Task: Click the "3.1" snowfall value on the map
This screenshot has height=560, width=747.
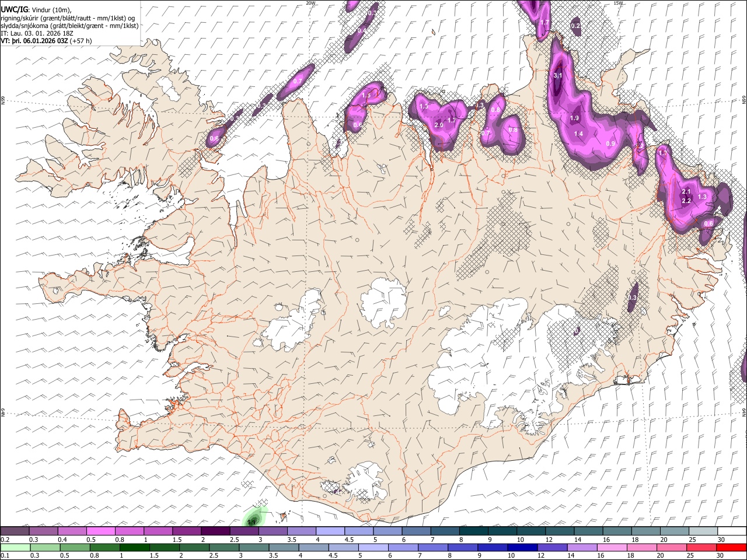Action: pos(557,75)
